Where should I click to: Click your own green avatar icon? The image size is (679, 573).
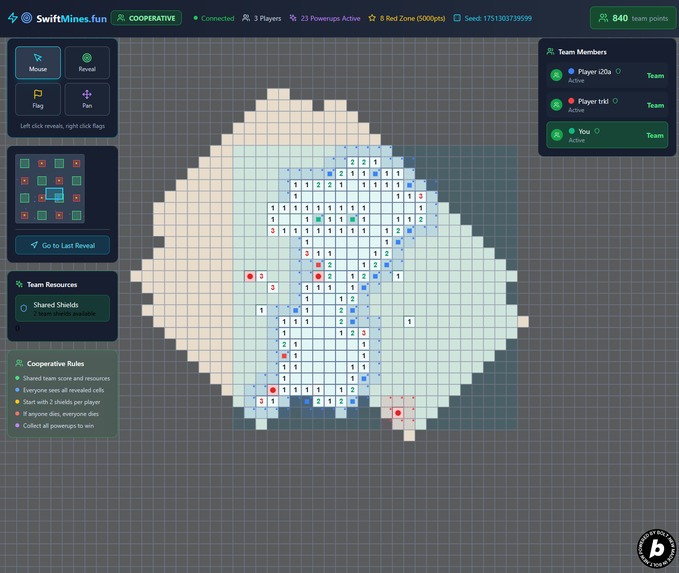[556, 135]
